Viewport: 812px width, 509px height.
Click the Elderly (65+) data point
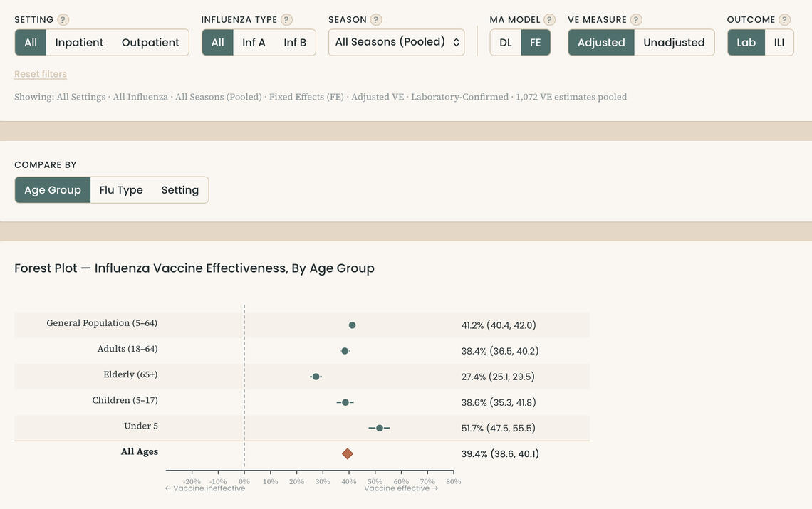click(316, 377)
